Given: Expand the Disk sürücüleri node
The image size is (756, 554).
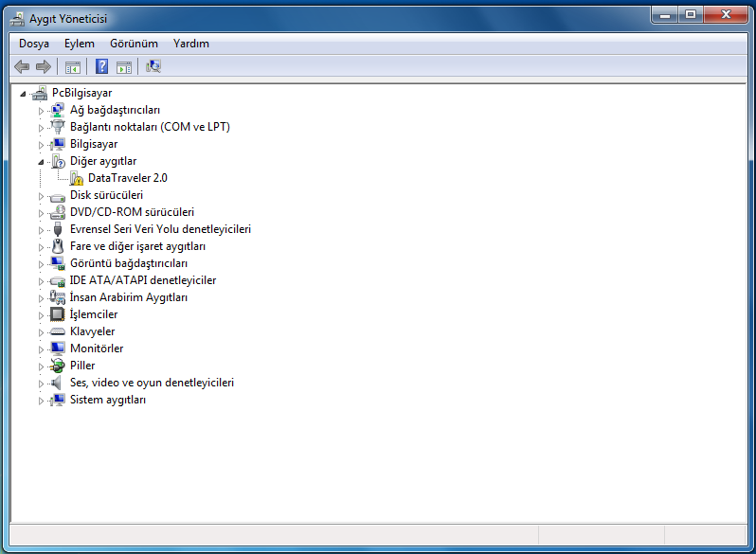Looking at the screenshot, I should pyautogui.click(x=41, y=196).
